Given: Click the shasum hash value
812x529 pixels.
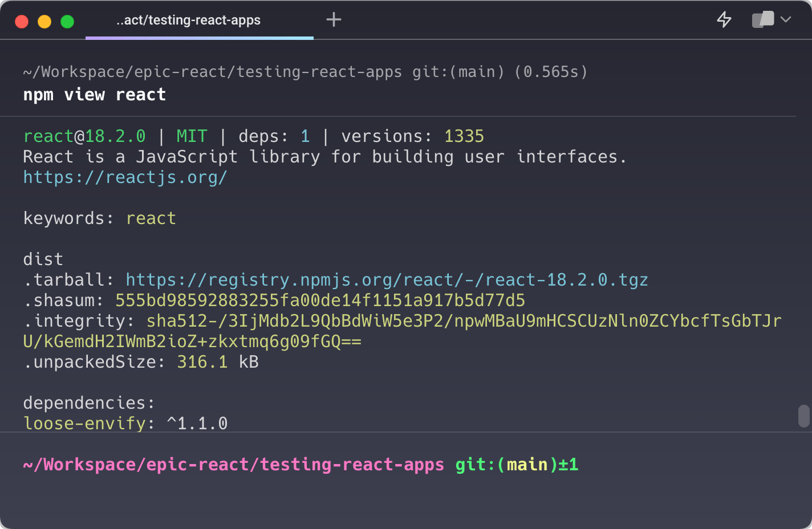Looking at the screenshot, I should (x=319, y=300).
